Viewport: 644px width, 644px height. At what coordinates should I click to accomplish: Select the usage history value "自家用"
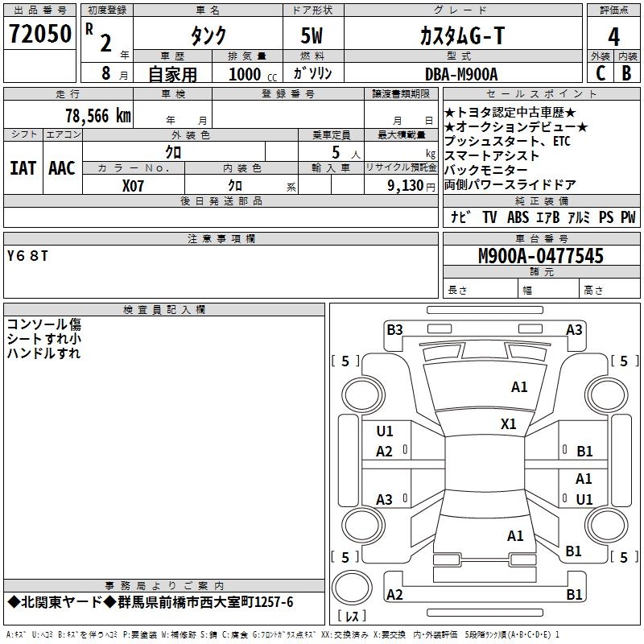pos(172,74)
